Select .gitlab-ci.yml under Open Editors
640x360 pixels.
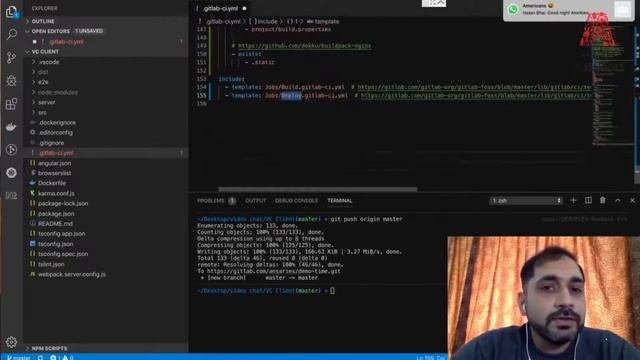coord(65,42)
